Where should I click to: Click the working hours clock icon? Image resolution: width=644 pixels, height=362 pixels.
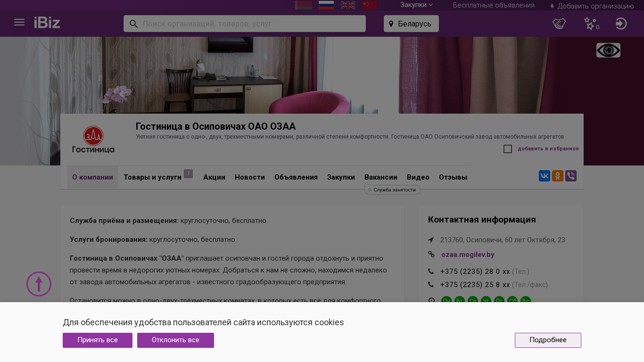coord(431,300)
